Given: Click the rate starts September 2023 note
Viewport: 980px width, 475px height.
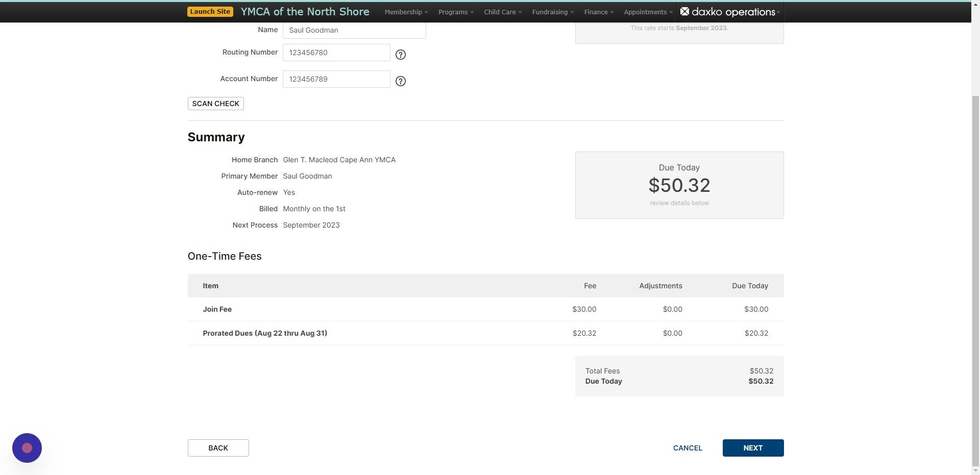Looking at the screenshot, I should [x=679, y=28].
